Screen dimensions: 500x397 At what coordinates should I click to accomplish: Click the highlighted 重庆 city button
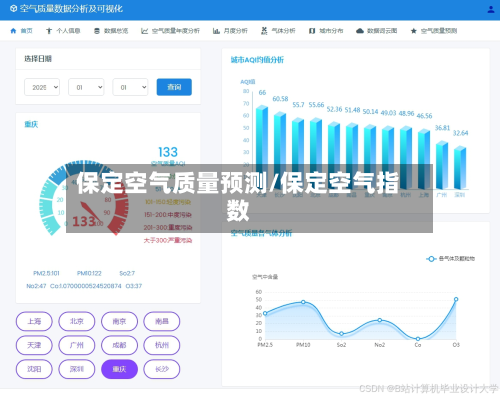point(119,369)
